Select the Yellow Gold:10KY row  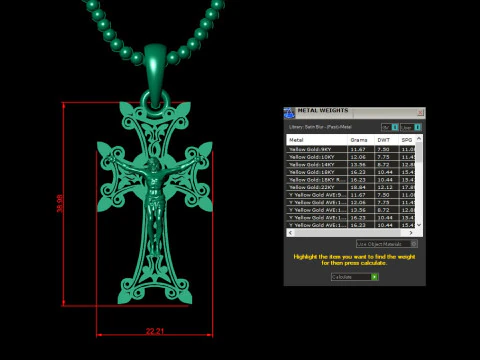point(351,157)
